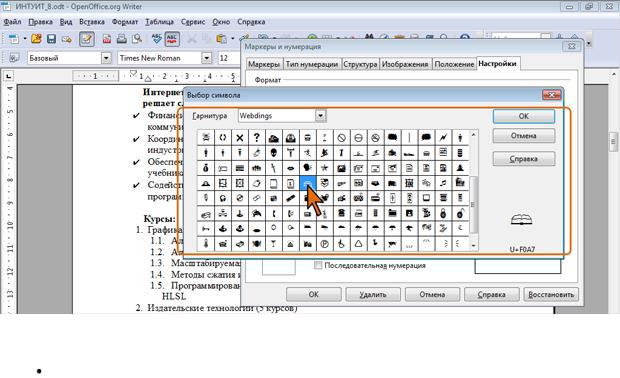The width and height of the screenshot is (620, 378).
Task: Toggle the Последовательная нумерация checkbox
Action: coord(318,265)
